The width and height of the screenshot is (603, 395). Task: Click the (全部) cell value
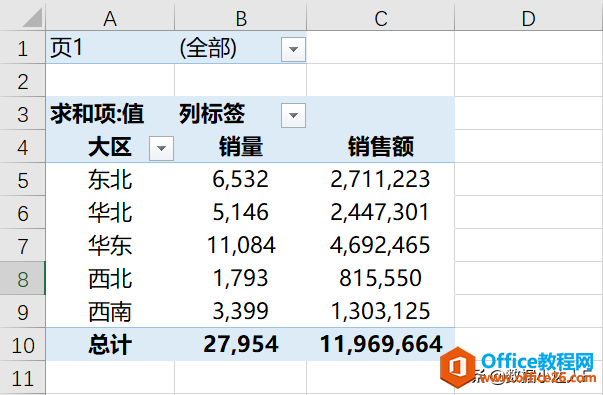click(208, 48)
